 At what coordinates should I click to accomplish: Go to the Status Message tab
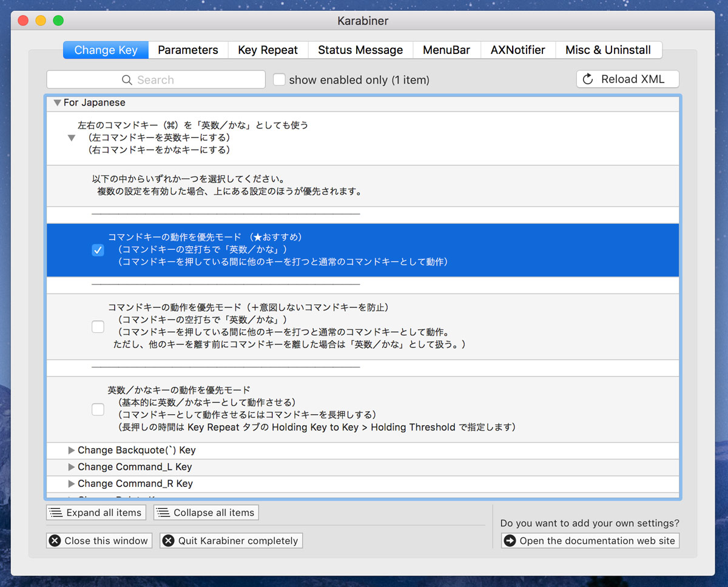[360, 50]
